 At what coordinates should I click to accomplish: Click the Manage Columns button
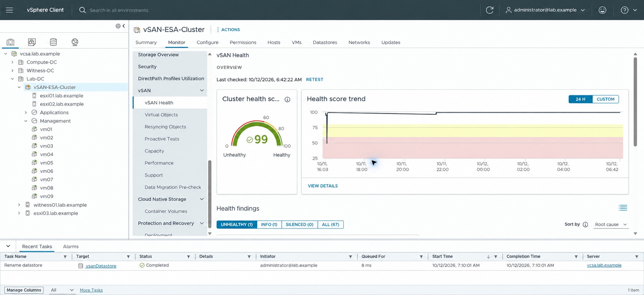pos(24,290)
